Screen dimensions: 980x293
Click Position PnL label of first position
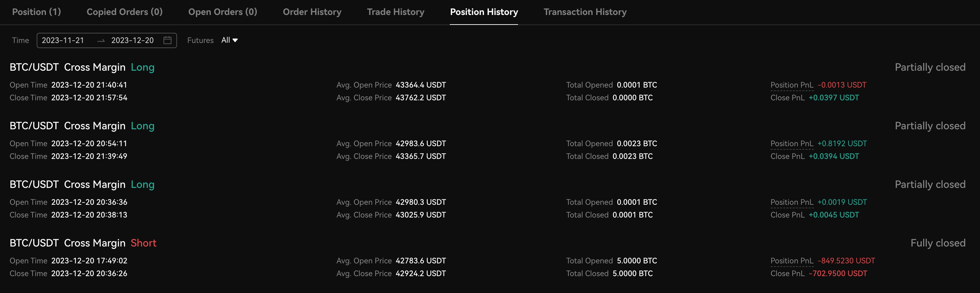pyautogui.click(x=792, y=85)
